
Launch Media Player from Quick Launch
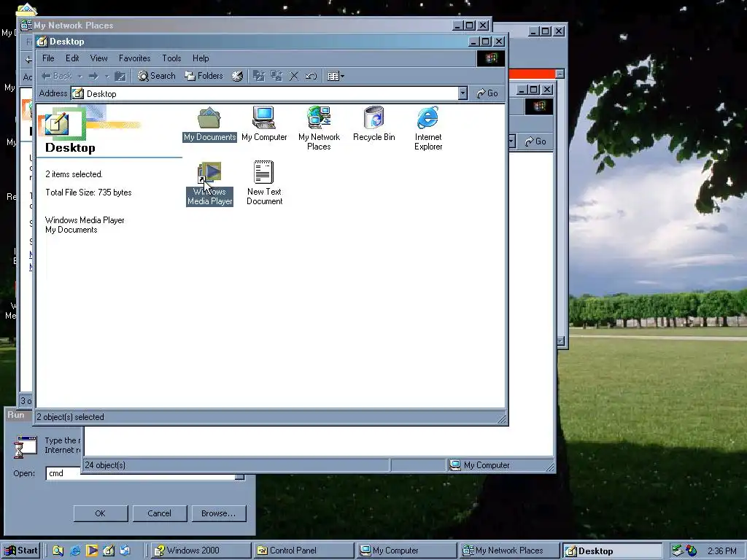click(x=92, y=551)
